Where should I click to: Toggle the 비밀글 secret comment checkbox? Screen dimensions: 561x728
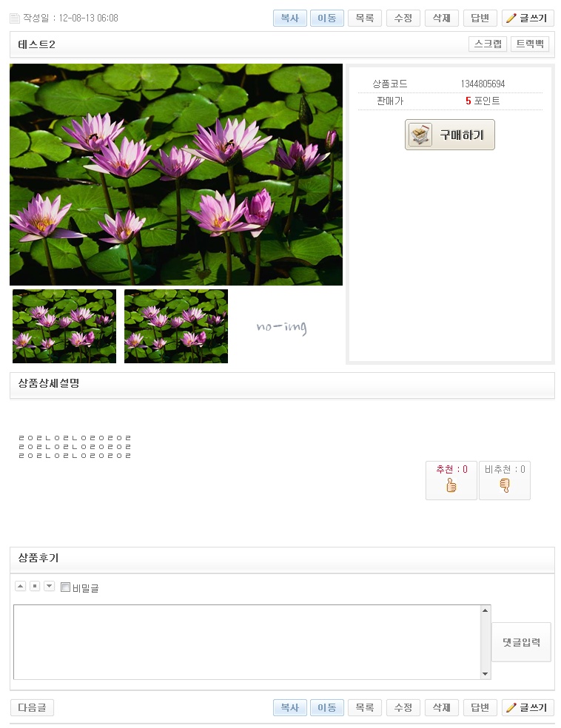(65, 587)
